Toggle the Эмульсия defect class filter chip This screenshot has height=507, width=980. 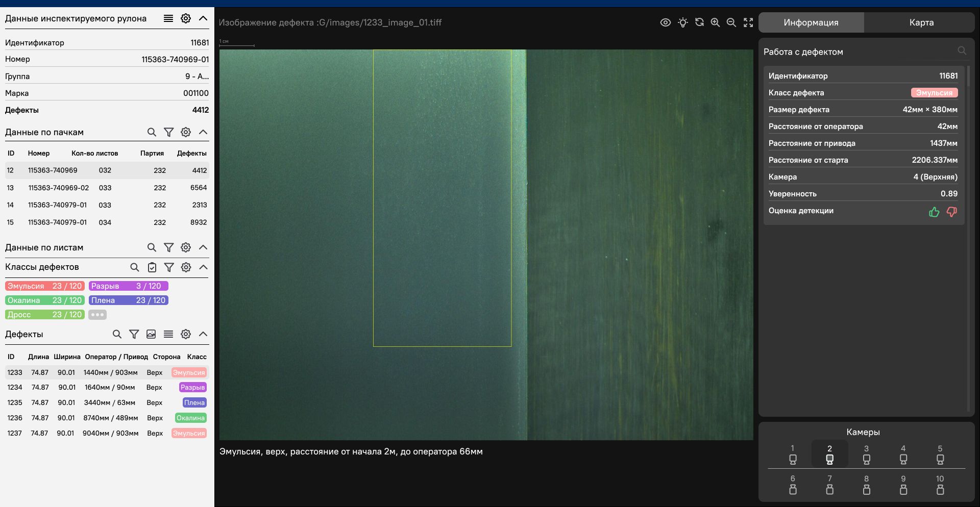pyautogui.click(x=45, y=286)
